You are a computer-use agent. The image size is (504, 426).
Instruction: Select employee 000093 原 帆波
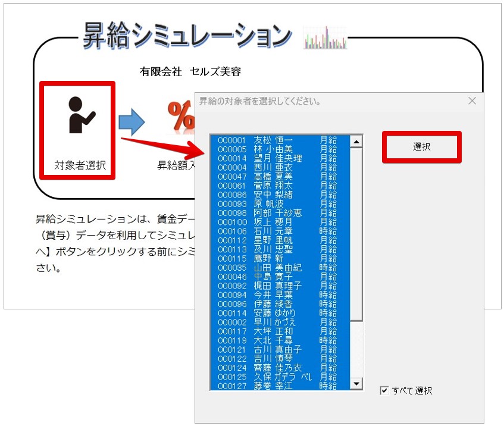tap(280, 204)
